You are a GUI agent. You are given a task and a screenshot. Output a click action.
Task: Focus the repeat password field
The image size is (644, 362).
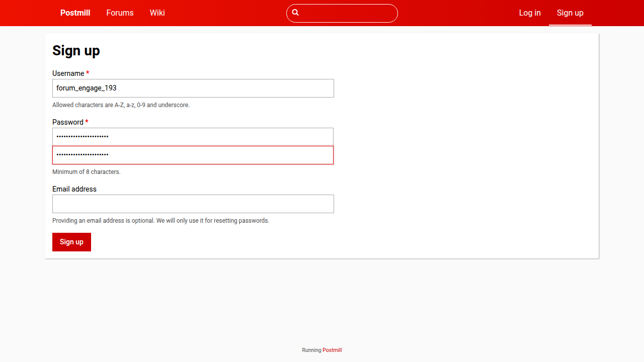click(193, 155)
